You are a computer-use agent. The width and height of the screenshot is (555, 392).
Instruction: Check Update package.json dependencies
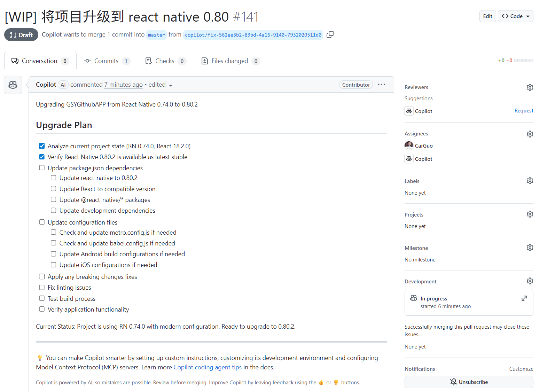point(42,168)
